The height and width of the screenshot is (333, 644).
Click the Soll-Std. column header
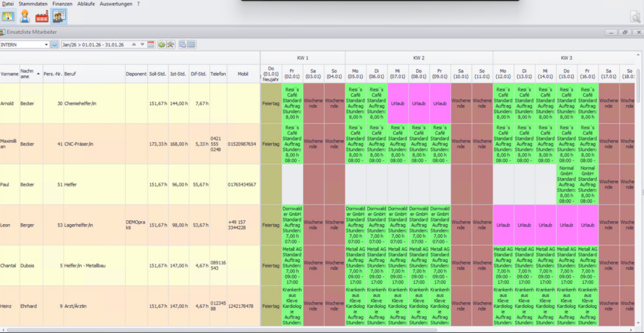pyautogui.click(x=157, y=74)
